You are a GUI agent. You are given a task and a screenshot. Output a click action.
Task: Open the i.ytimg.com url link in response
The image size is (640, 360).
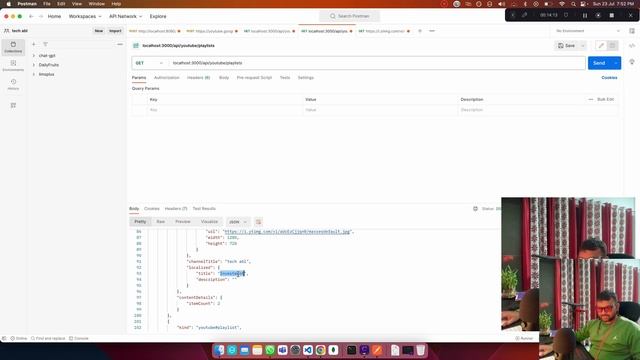click(287, 232)
